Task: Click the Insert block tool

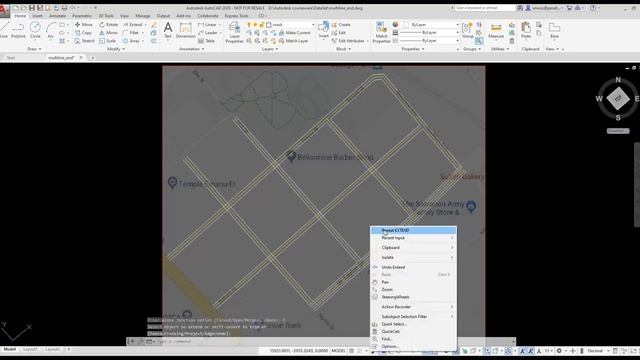Action: [323, 31]
